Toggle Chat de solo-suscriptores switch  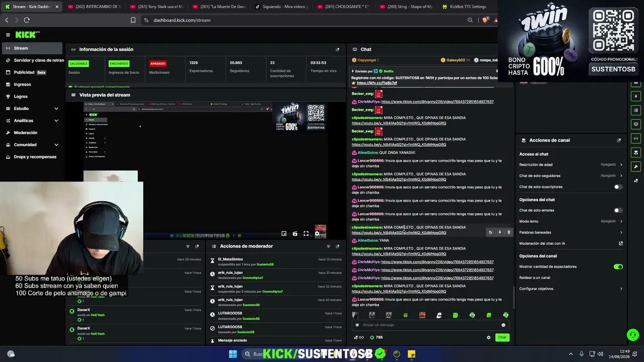[x=618, y=187]
